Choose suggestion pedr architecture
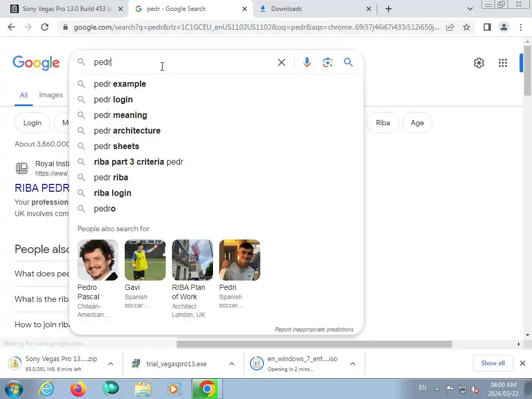The width and height of the screenshot is (532, 399). point(217,130)
